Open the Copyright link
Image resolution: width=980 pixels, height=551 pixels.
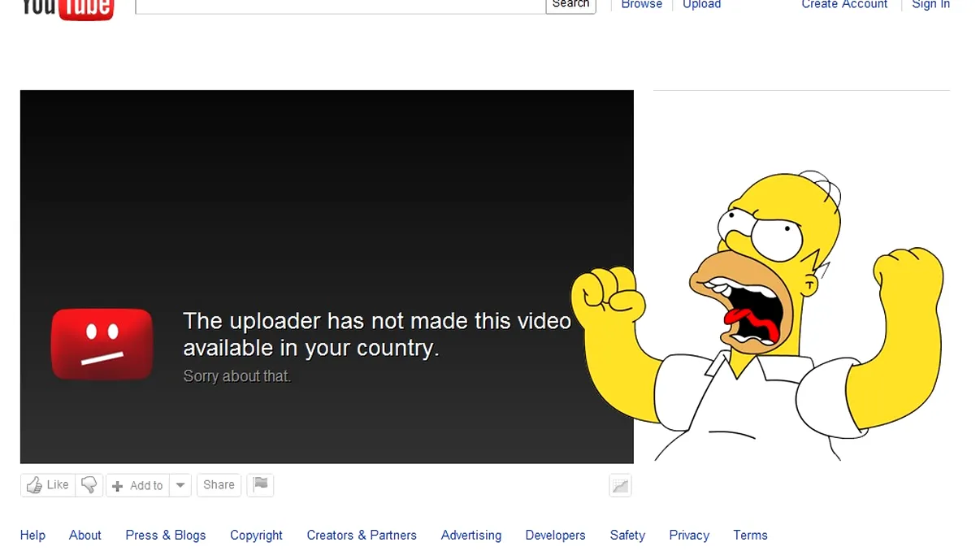(256, 535)
